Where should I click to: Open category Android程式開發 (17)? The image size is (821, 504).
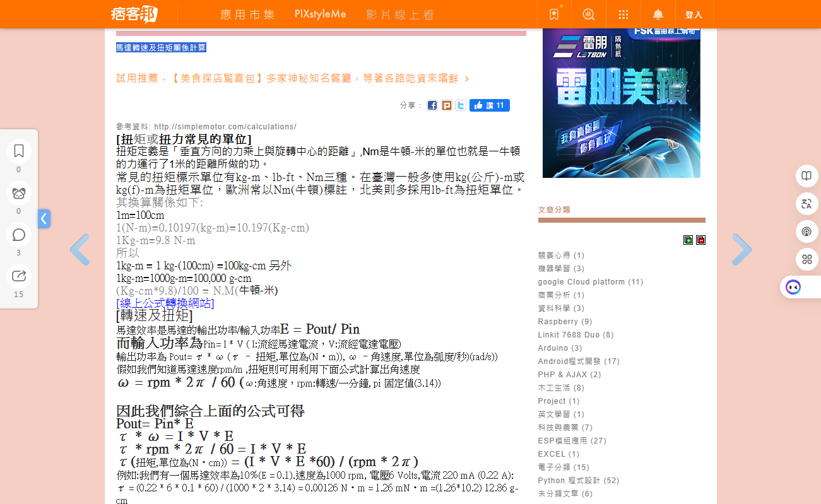579,361
